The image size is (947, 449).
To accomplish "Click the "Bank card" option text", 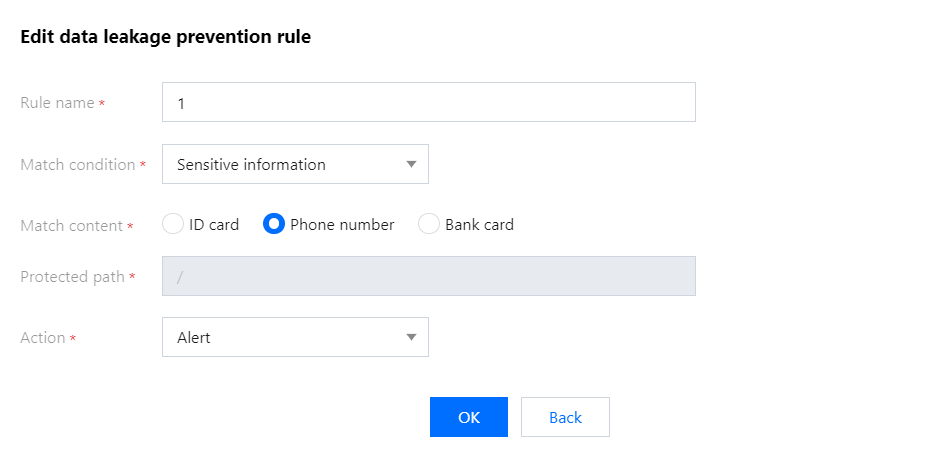I will coord(479,224).
